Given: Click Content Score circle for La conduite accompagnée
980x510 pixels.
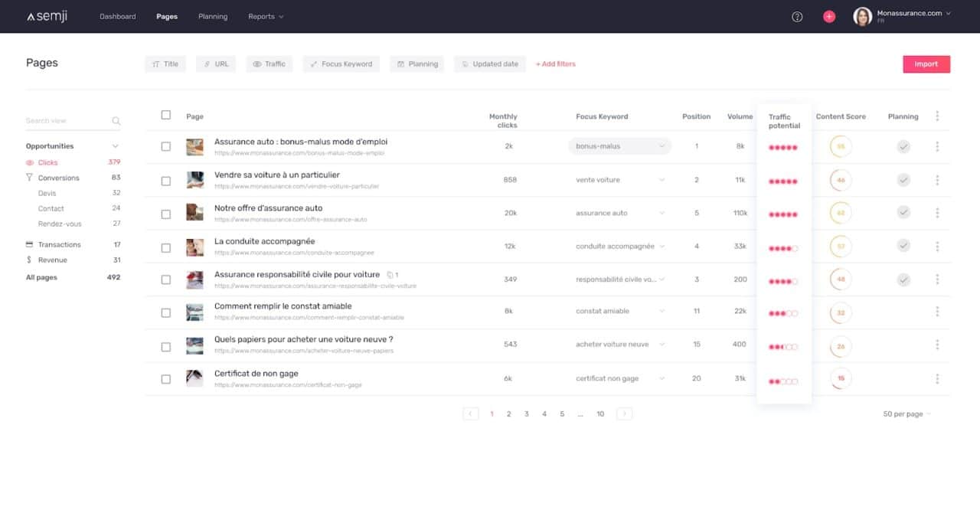Looking at the screenshot, I should 841,247.
